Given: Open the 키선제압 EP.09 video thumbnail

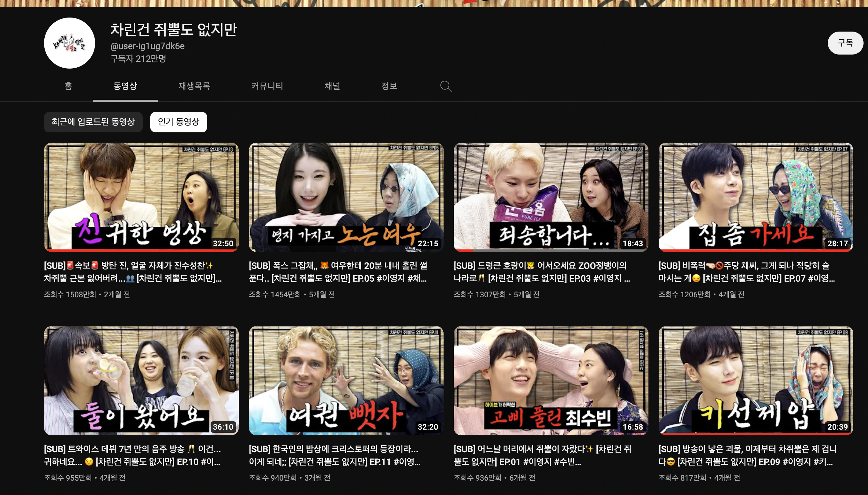Looking at the screenshot, I should coord(755,380).
